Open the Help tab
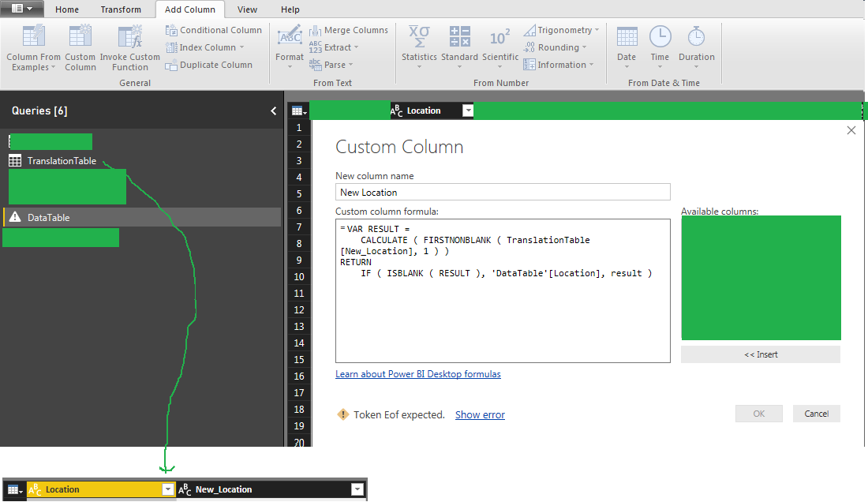The height and width of the screenshot is (502, 868). click(290, 9)
